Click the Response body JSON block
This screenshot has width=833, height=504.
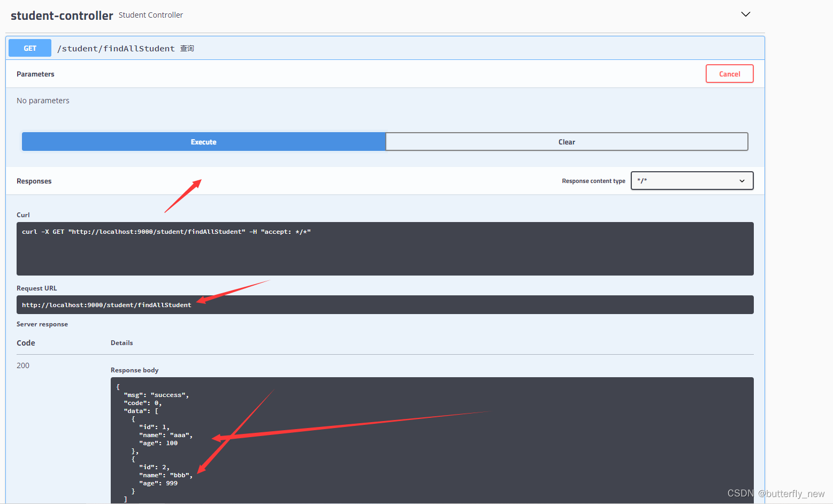432,440
